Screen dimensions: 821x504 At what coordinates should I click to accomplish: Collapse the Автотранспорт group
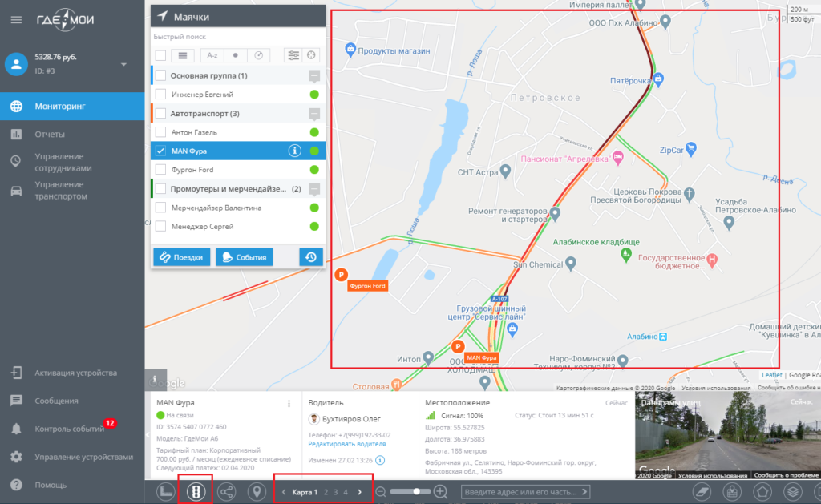tap(314, 114)
